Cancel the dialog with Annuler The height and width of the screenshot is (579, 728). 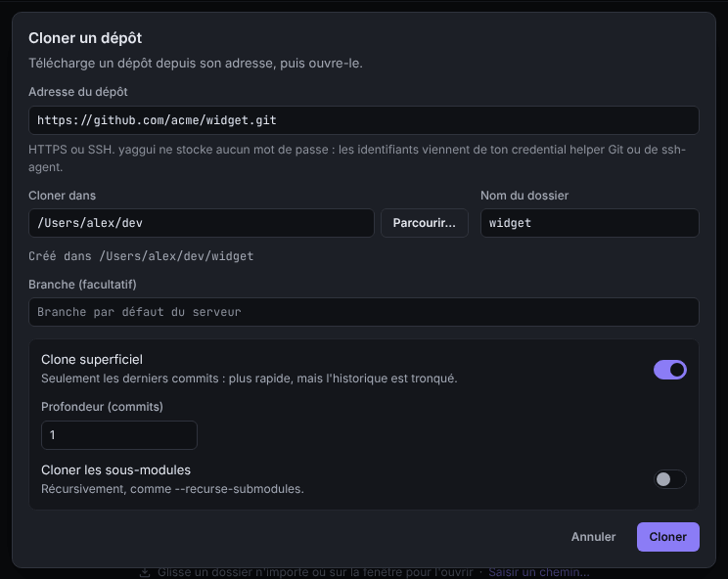coord(593,537)
